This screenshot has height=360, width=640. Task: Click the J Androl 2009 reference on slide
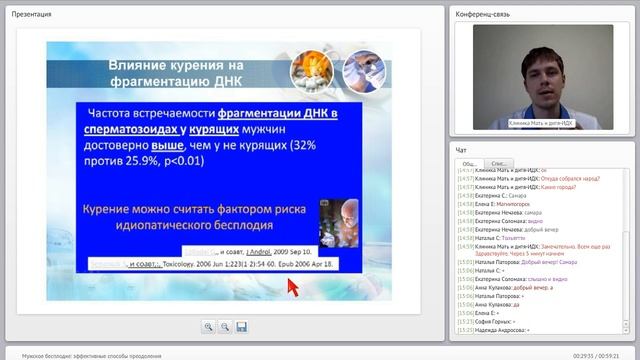point(249,252)
